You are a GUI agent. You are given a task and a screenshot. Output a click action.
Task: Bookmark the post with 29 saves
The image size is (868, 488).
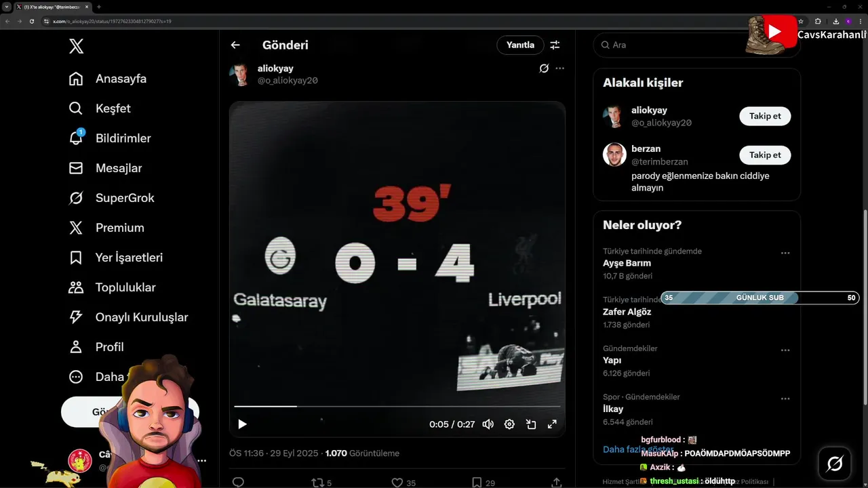tap(483, 483)
